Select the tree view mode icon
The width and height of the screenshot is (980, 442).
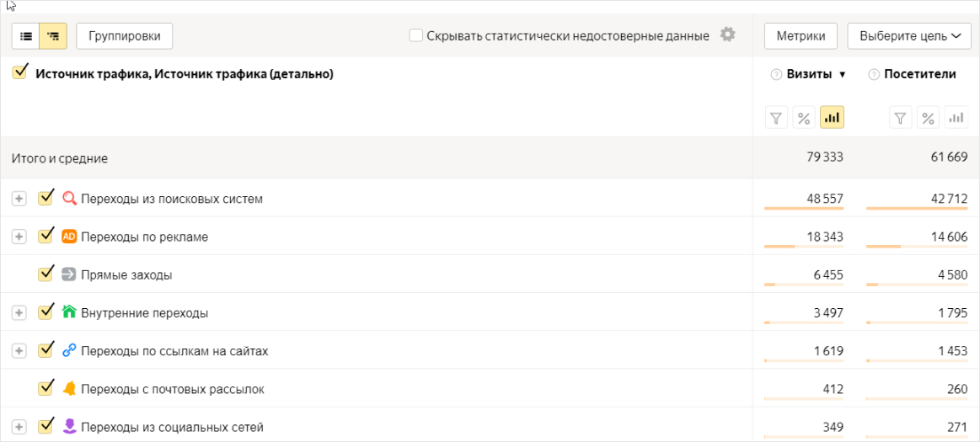click(53, 36)
